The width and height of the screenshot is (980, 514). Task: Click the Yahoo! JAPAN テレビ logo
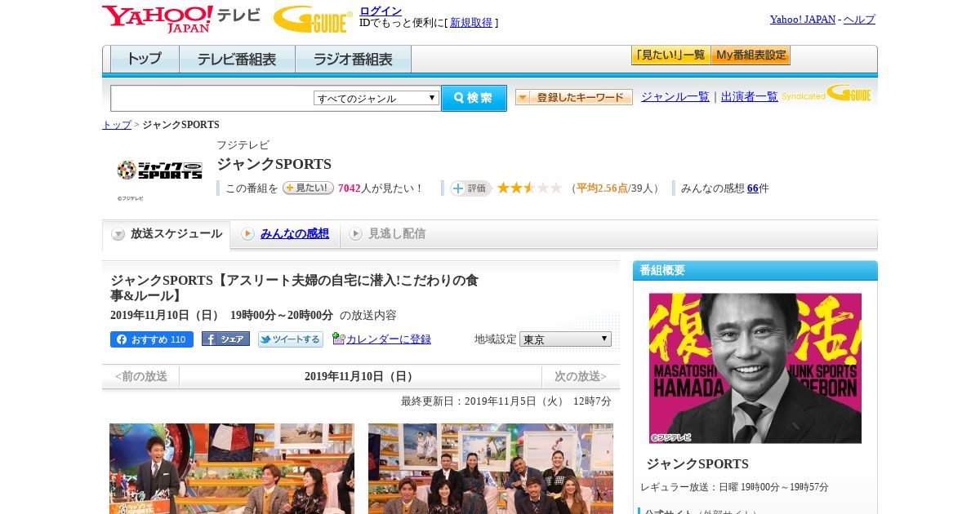pyautogui.click(x=181, y=19)
